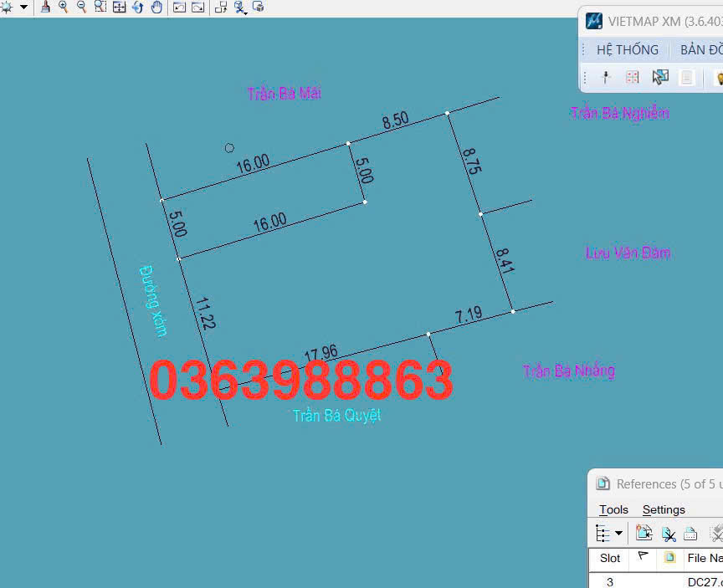This screenshot has height=588, width=723.
Task: Click the Clip Reference scissors icon
Action: tap(668, 533)
